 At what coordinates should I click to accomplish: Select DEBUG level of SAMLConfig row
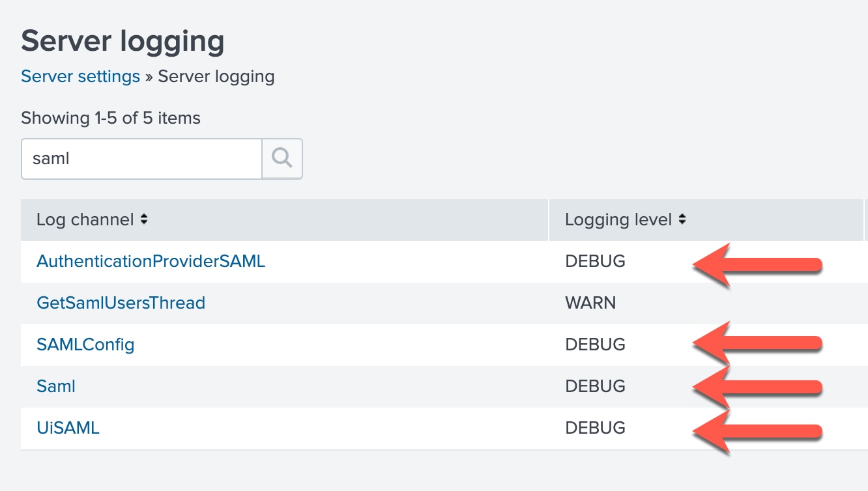coord(596,344)
